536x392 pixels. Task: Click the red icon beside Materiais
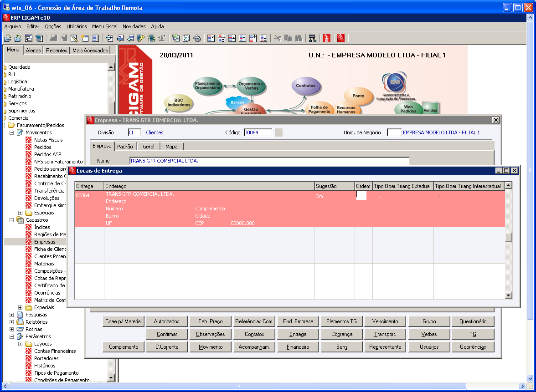[29, 264]
